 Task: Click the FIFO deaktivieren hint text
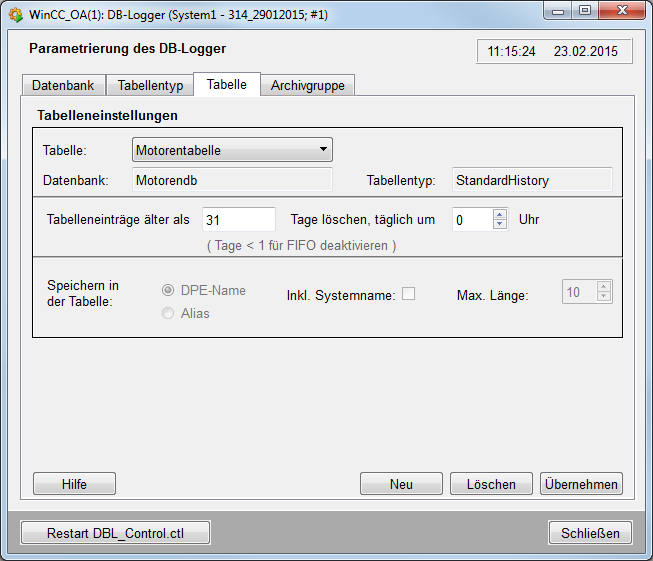302,245
